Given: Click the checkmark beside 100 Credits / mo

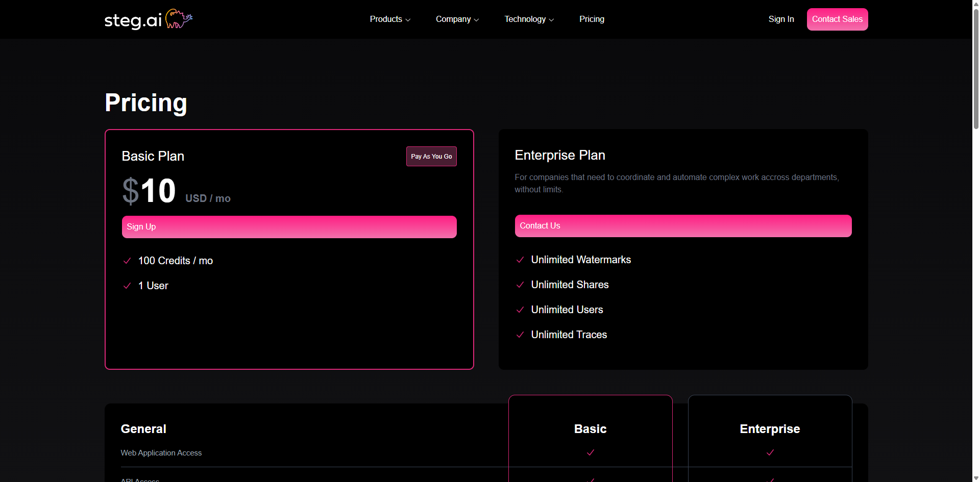Looking at the screenshot, I should [127, 261].
